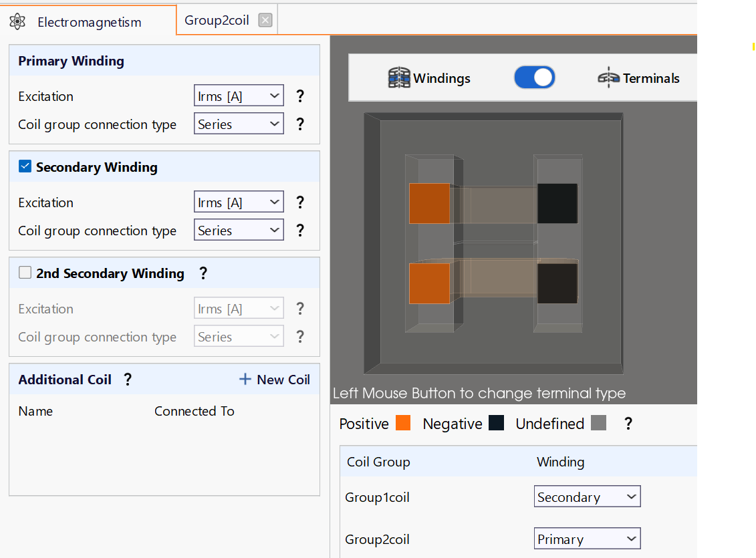Click the Electromagnetism atom icon
Image resolution: width=756 pixels, height=558 pixels.
click(17, 21)
